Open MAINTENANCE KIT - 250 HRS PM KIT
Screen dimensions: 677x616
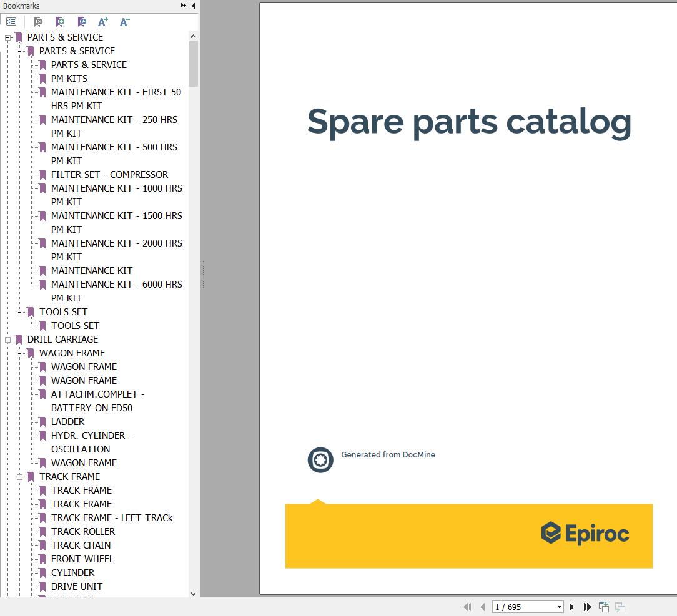point(114,127)
